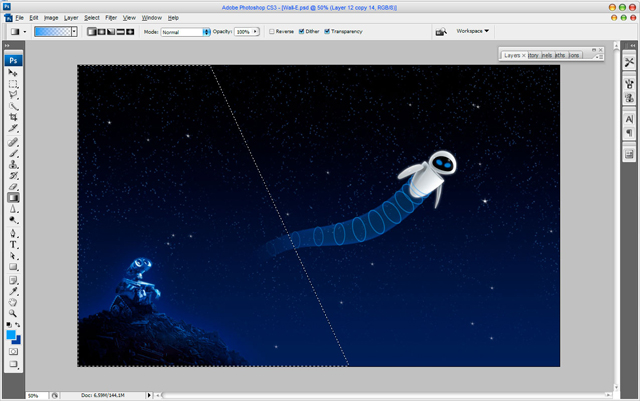Open the Select menu
Image resolution: width=640 pixels, height=401 pixels.
point(92,18)
